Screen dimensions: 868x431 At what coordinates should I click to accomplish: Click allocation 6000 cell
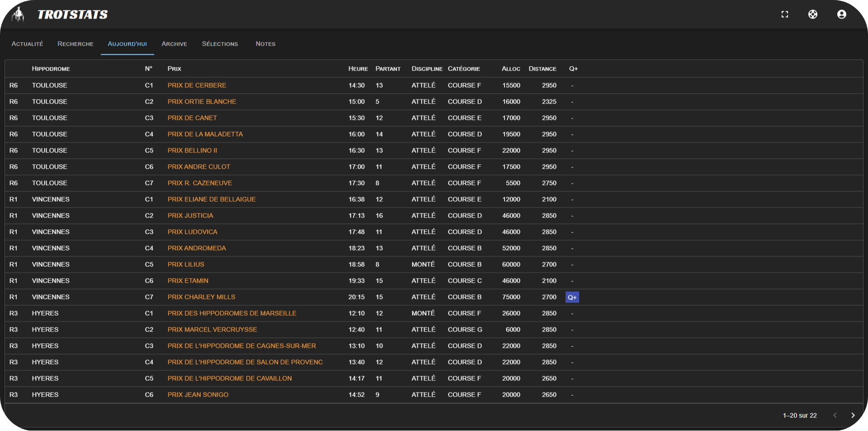pyautogui.click(x=513, y=330)
